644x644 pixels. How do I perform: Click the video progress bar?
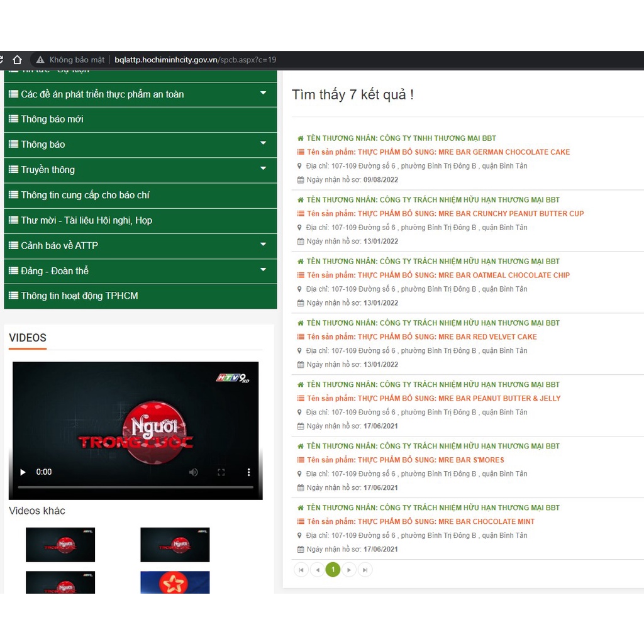pos(135,487)
